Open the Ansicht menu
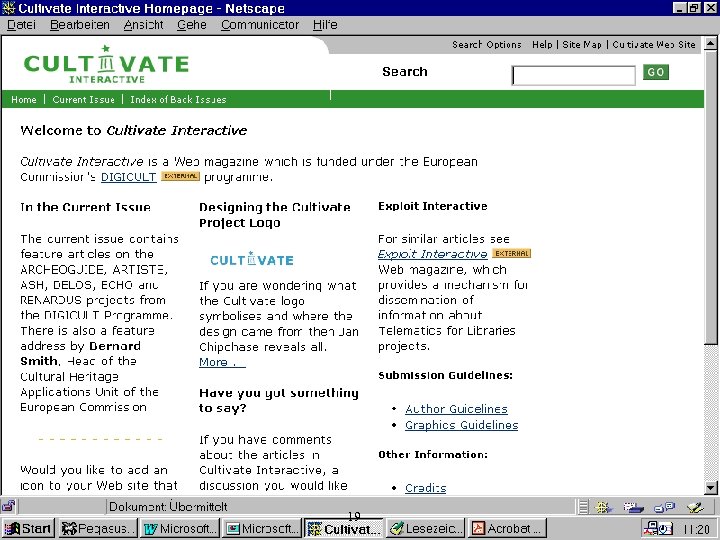Screen dimensions: 720x540 [143, 25]
